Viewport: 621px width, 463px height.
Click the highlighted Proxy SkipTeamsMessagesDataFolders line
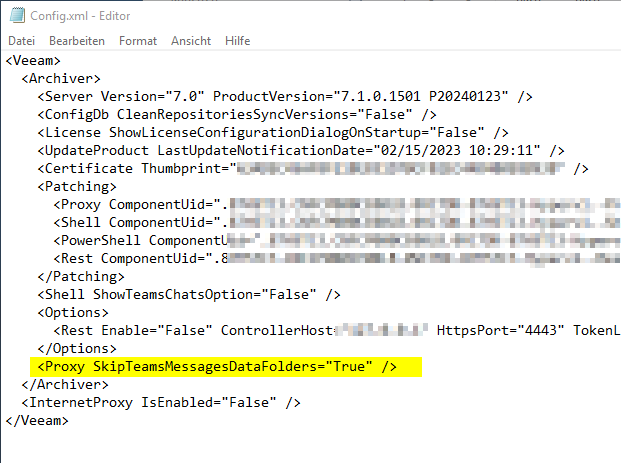pos(226,367)
